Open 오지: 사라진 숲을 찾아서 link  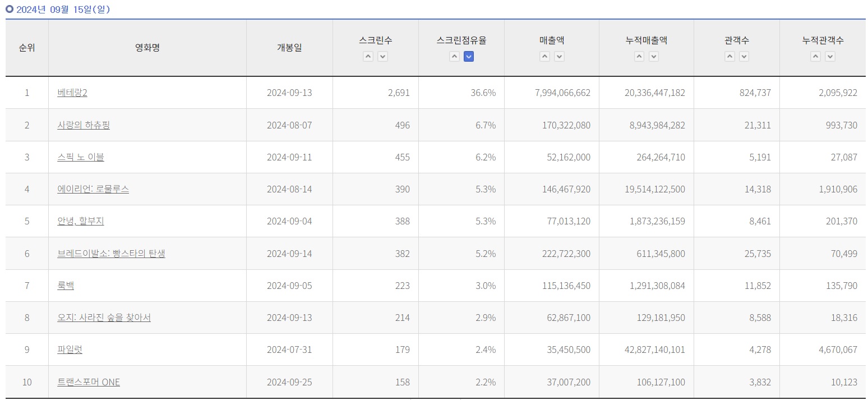(x=104, y=318)
